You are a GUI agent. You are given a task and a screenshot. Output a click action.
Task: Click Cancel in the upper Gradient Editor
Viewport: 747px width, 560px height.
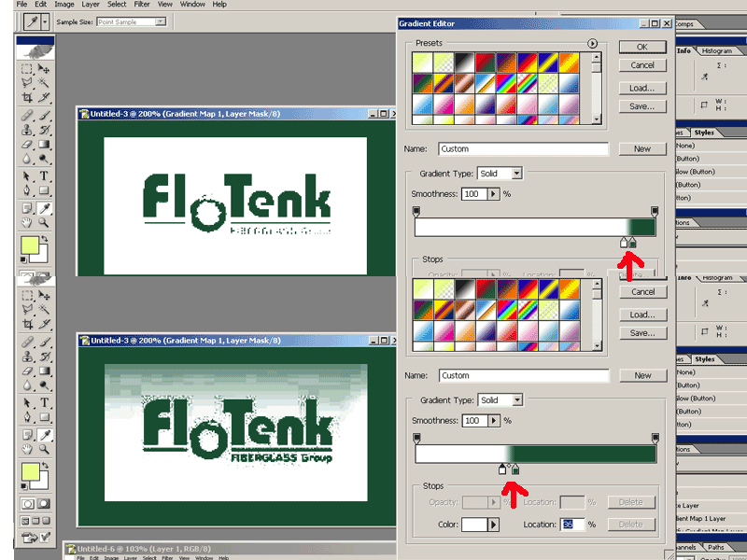point(642,65)
